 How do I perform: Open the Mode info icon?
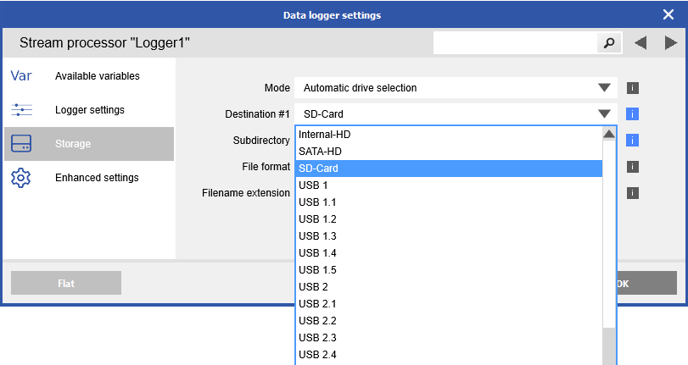[x=632, y=88]
